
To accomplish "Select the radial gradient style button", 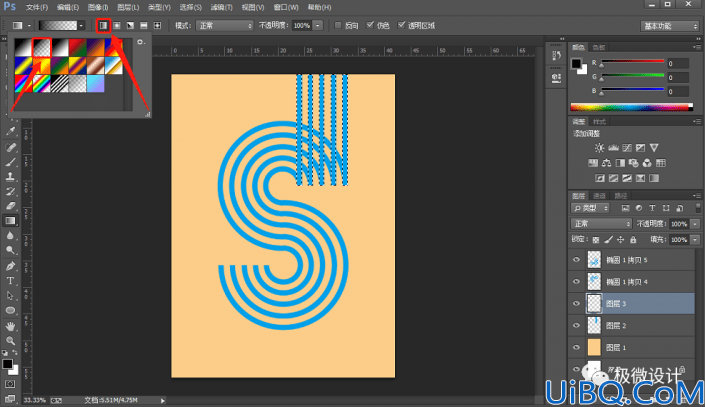I will pyautogui.click(x=117, y=26).
